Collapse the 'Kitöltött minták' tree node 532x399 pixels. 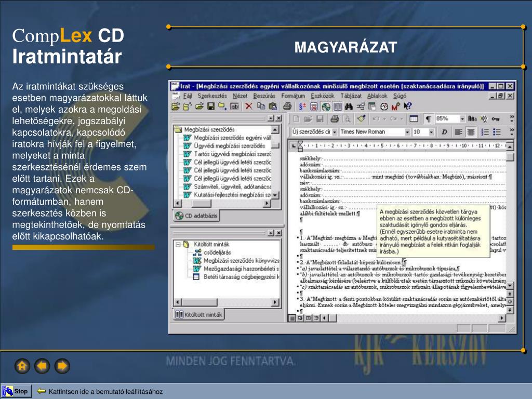point(178,244)
